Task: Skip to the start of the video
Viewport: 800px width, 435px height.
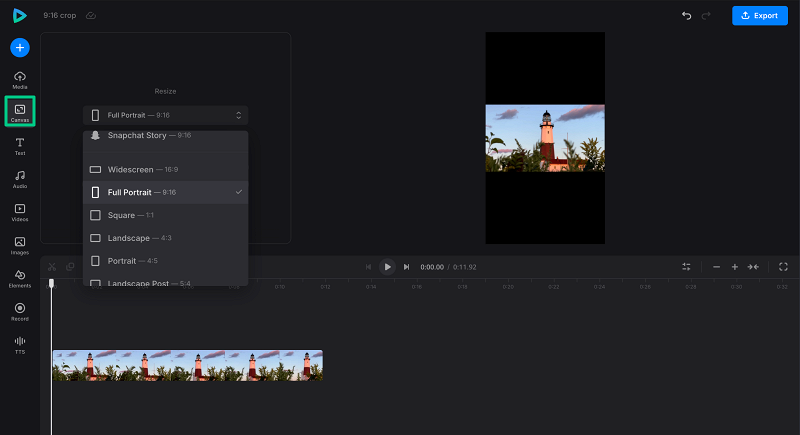Action: pos(368,267)
